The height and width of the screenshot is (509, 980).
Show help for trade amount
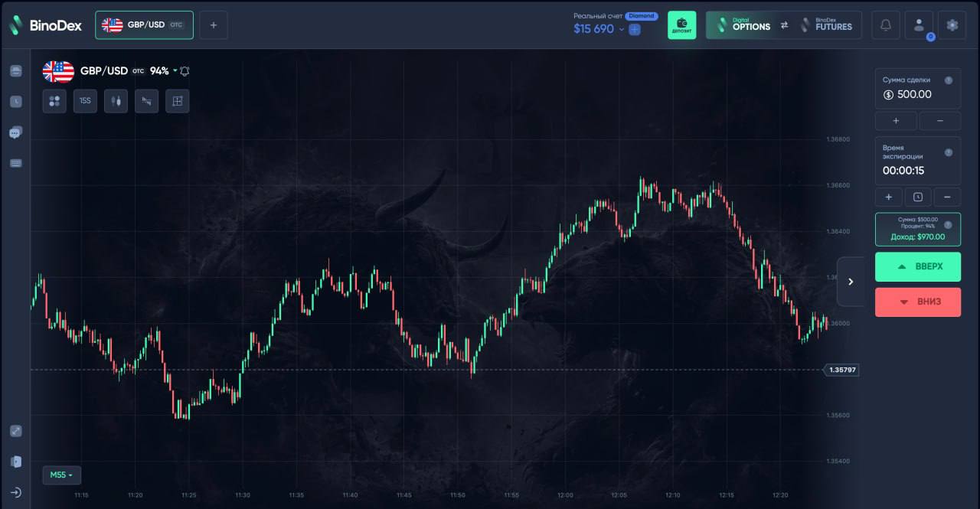pyautogui.click(x=949, y=80)
